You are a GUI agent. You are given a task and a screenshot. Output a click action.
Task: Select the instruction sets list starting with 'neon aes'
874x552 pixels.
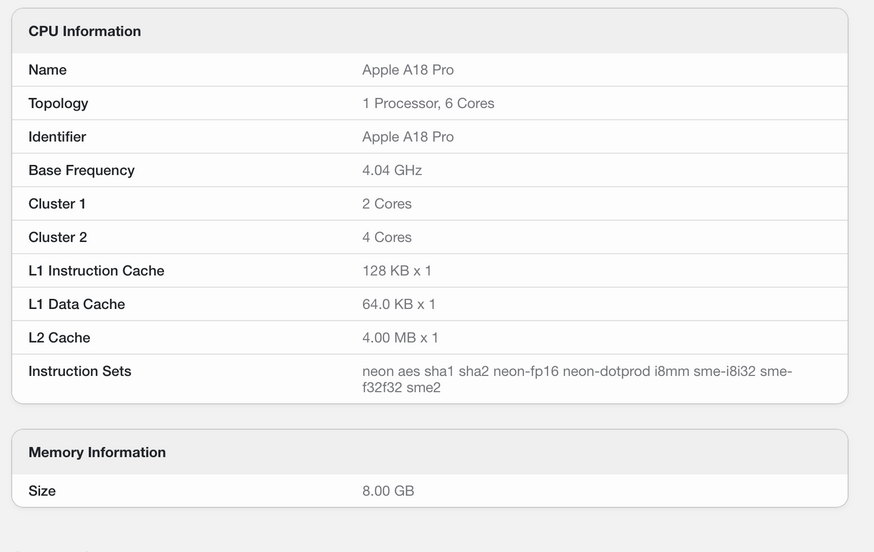point(577,379)
